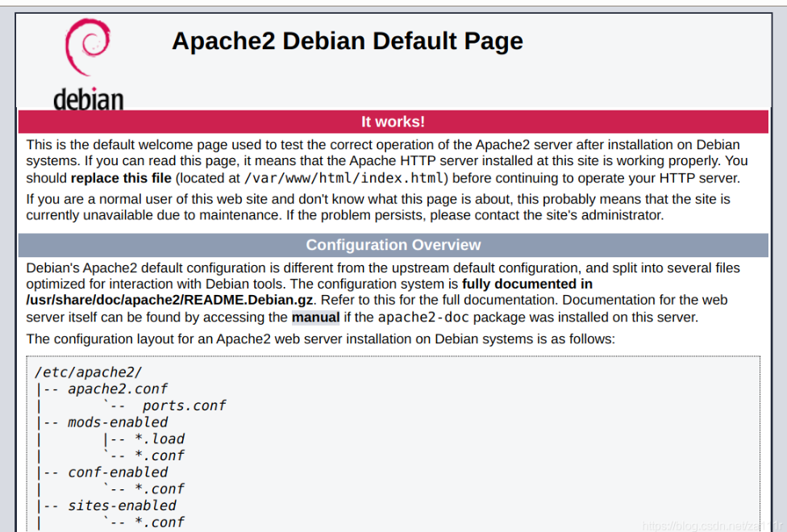Screen dimensions: 787x532
Task: Click the 'It works!' red banner
Action: [393, 122]
